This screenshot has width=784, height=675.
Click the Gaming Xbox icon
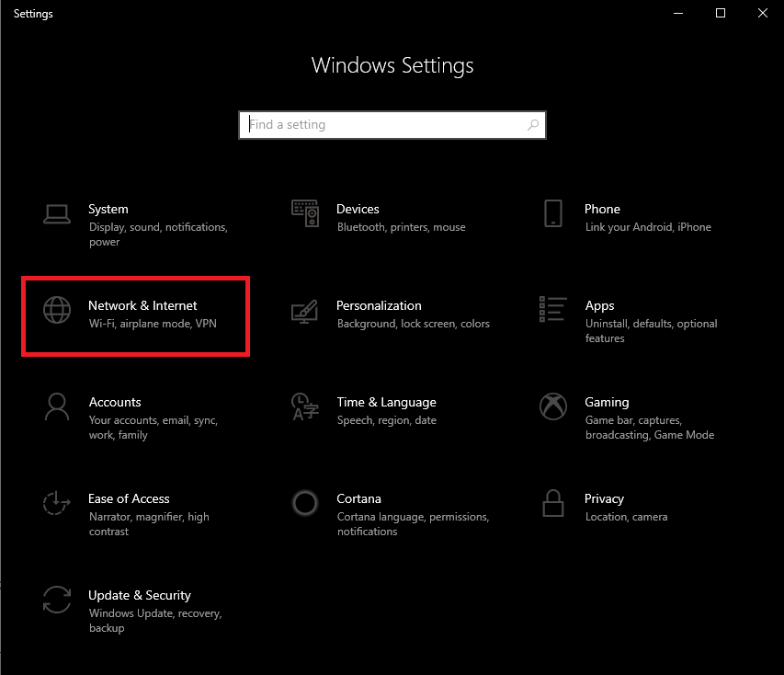pyautogui.click(x=553, y=406)
